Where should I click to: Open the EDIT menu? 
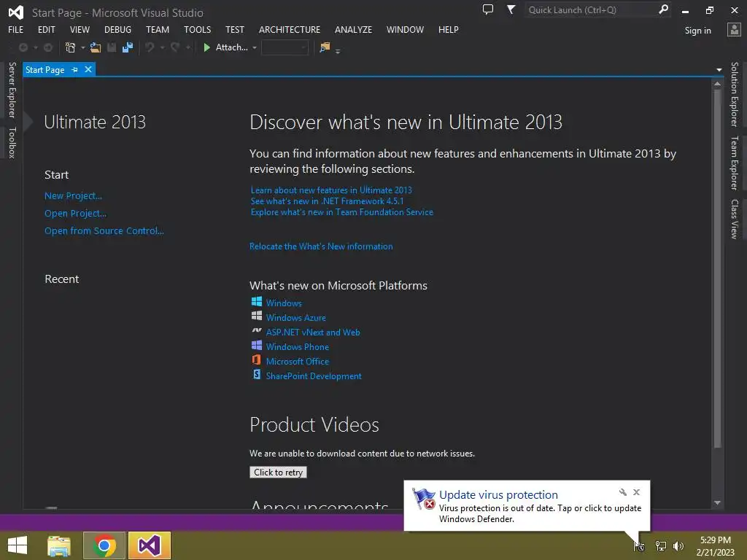tap(46, 29)
